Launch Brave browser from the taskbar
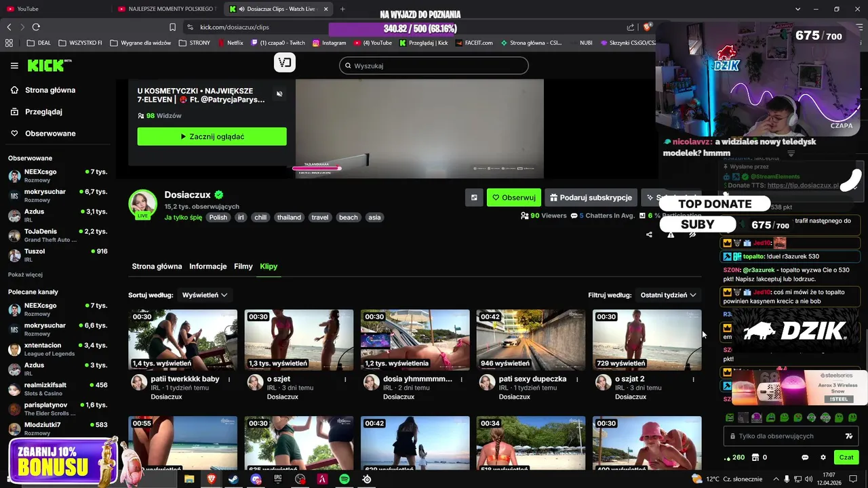The height and width of the screenshot is (488, 868). [211, 479]
